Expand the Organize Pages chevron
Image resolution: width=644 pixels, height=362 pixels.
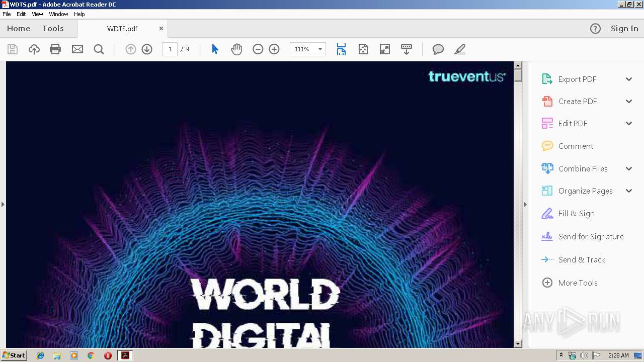629,191
